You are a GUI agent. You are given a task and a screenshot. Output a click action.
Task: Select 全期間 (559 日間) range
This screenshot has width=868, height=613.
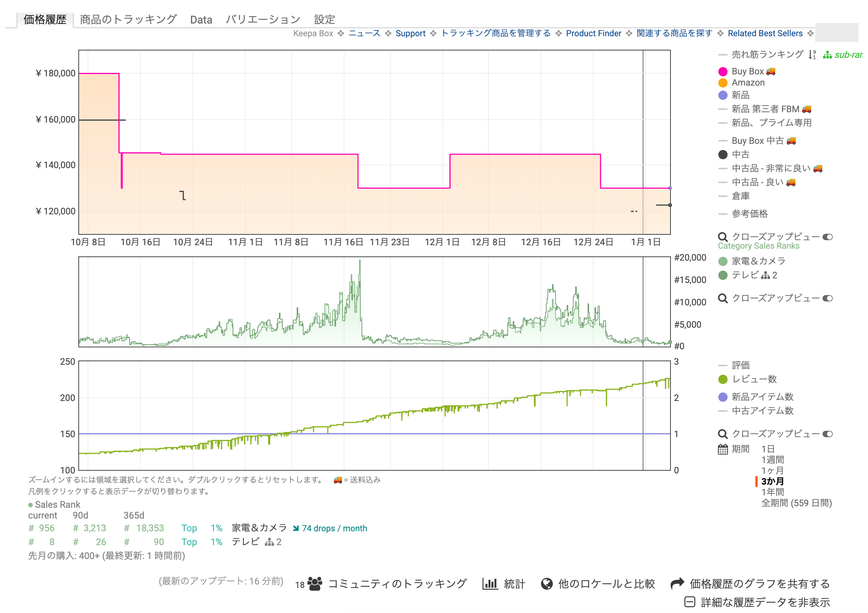[796, 503]
